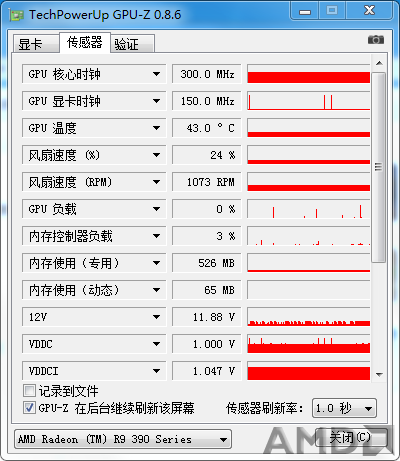This screenshot has width=400, height=461.
Task: Click the 0 % GPU load value
Action: [207, 209]
